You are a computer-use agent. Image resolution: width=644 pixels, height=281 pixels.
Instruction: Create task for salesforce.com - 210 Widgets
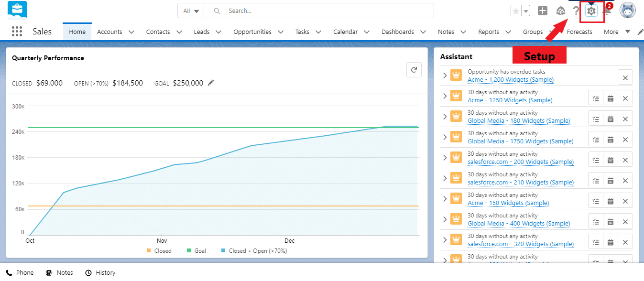tap(595, 180)
